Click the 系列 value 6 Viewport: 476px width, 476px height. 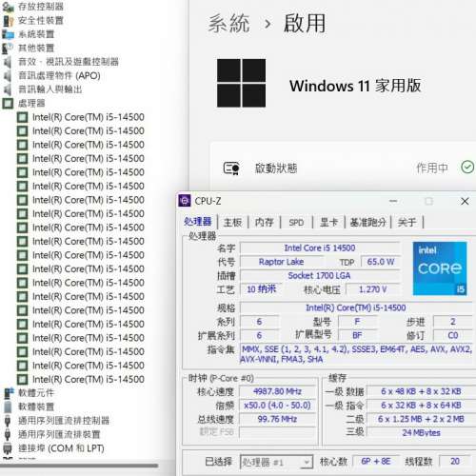[x=260, y=322]
